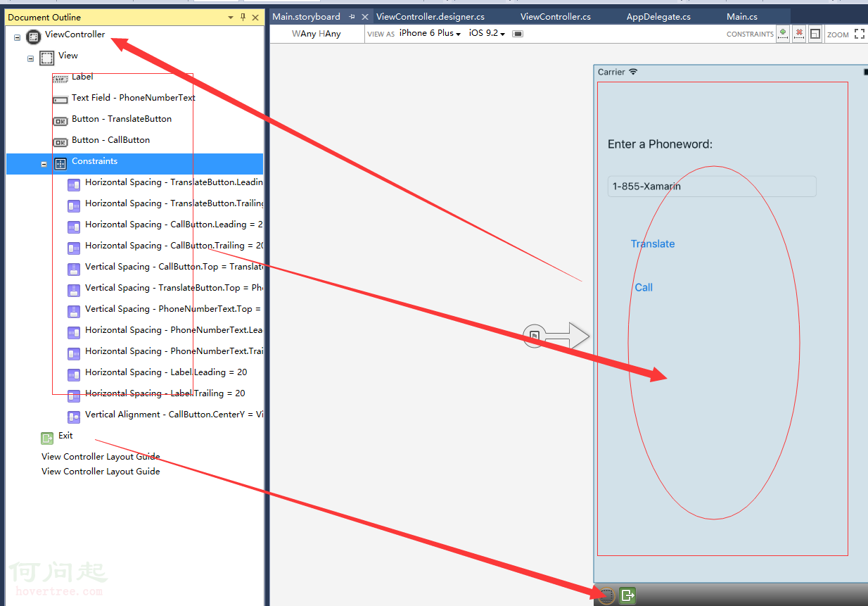868x606 pixels.
Task: Click the Carrier status bar text
Action: (x=611, y=72)
